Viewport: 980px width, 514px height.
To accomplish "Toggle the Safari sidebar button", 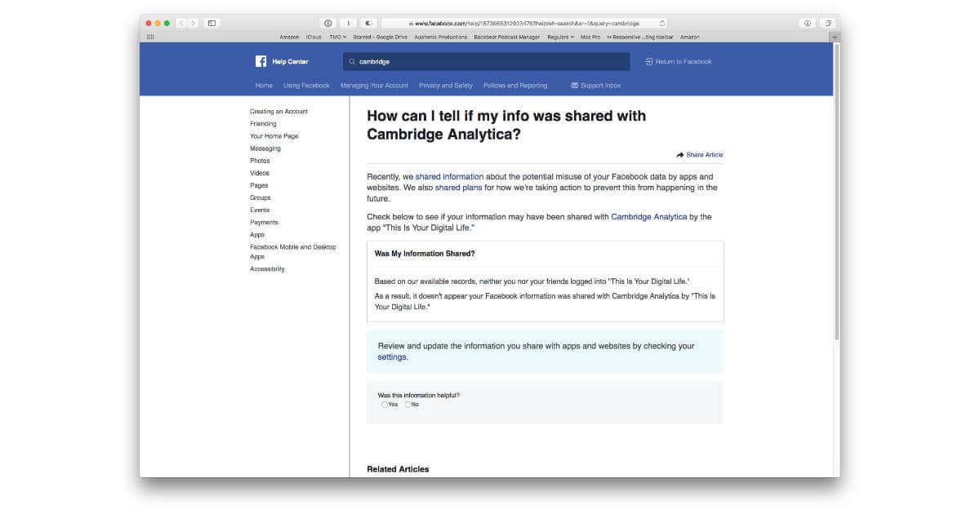I will [212, 23].
